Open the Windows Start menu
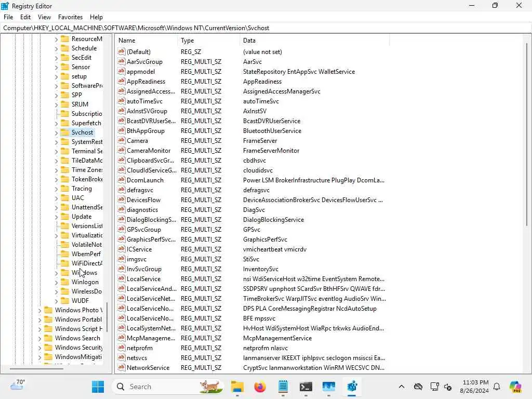 tap(98, 387)
